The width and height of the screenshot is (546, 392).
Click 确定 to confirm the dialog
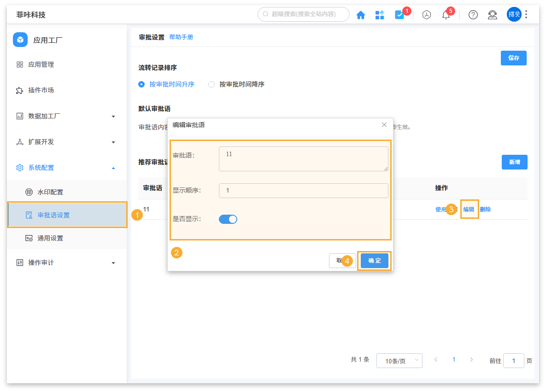point(375,261)
